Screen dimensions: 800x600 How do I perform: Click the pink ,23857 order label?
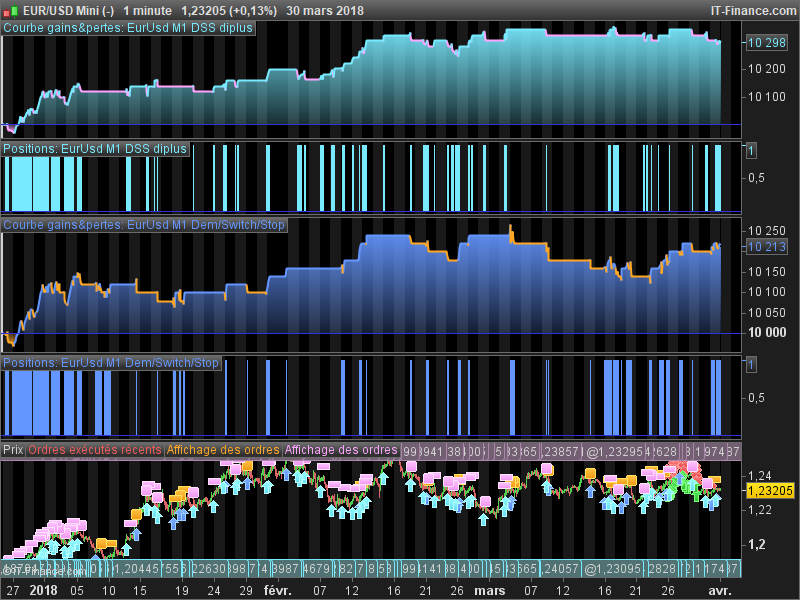coord(560,452)
